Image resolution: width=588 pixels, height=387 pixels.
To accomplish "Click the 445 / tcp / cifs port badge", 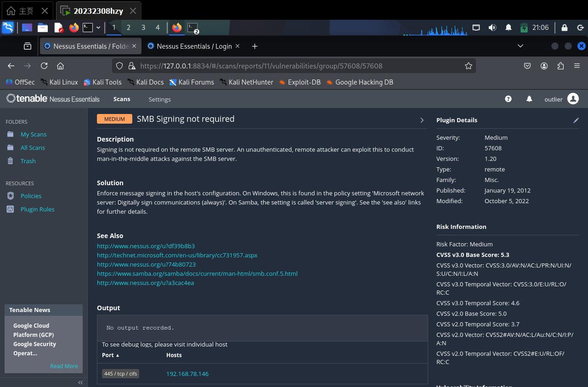I will [x=120, y=374].
